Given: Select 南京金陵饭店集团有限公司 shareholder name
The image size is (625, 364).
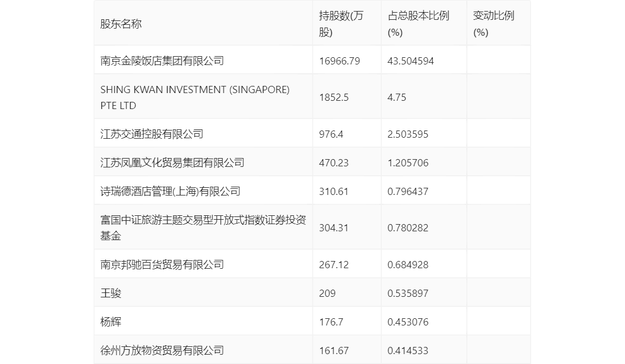Looking at the screenshot, I should pyautogui.click(x=162, y=61).
